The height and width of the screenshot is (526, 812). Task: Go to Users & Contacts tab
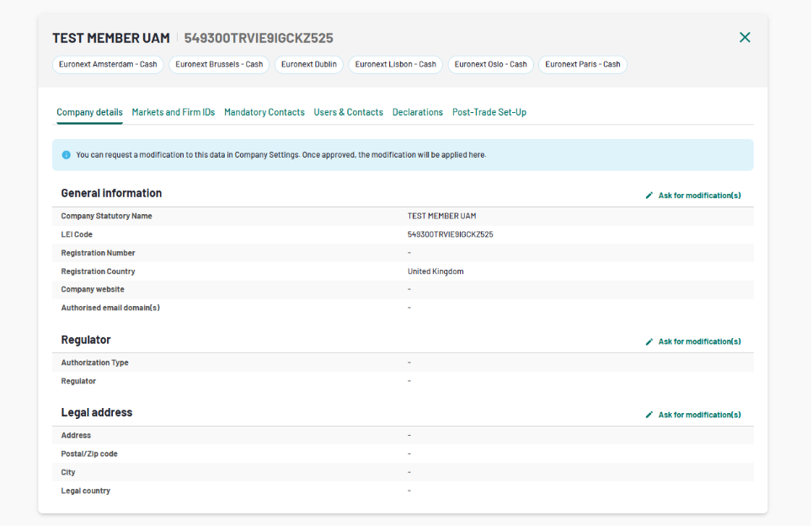[349, 112]
